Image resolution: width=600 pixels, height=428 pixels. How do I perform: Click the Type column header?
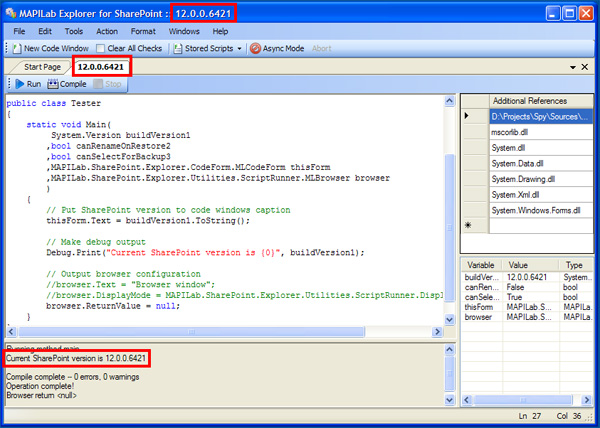576,265
